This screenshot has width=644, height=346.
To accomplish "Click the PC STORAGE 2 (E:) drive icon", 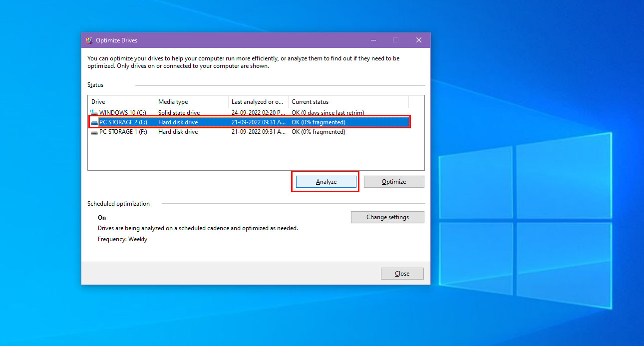I will [x=94, y=122].
